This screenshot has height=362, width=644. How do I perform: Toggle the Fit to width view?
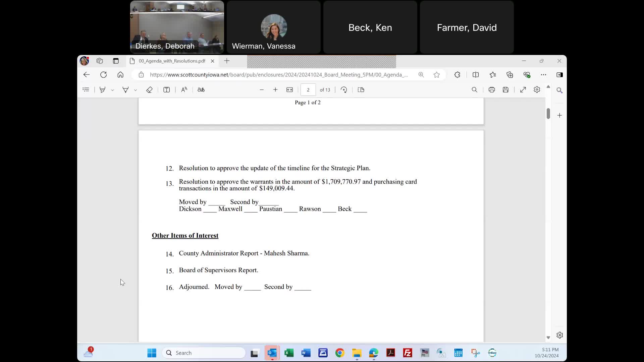(x=289, y=90)
